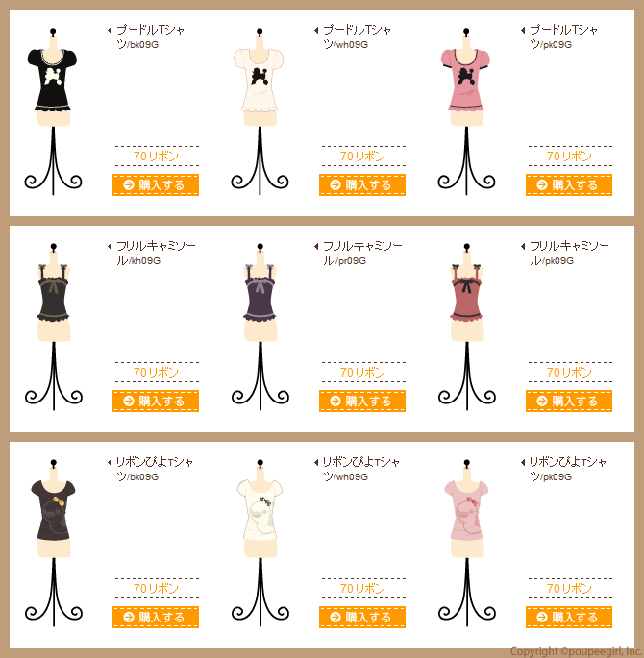Select the black poodle T-shirt mannequin image

pos(53,111)
